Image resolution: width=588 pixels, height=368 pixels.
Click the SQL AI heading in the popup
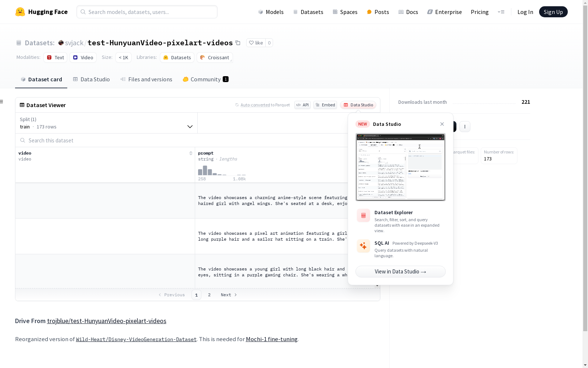382,243
